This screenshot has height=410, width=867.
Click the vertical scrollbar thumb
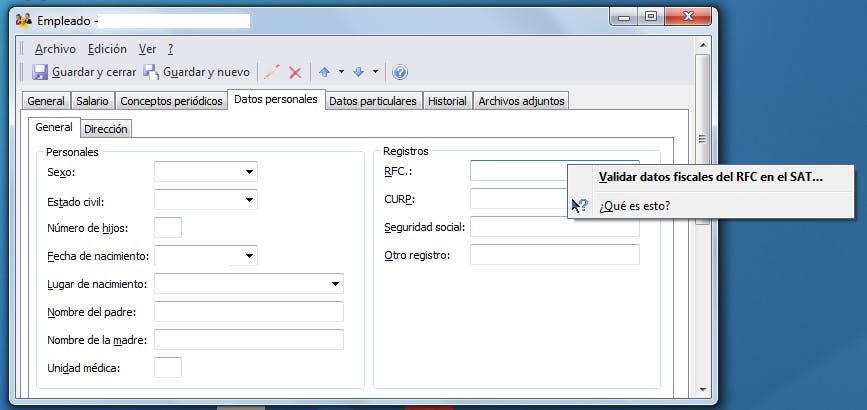point(702,139)
